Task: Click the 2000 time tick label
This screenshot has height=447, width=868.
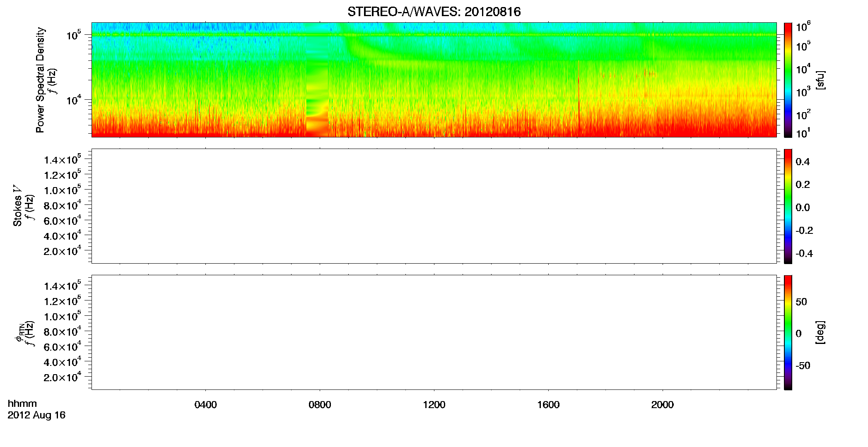Action: coord(662,405)
